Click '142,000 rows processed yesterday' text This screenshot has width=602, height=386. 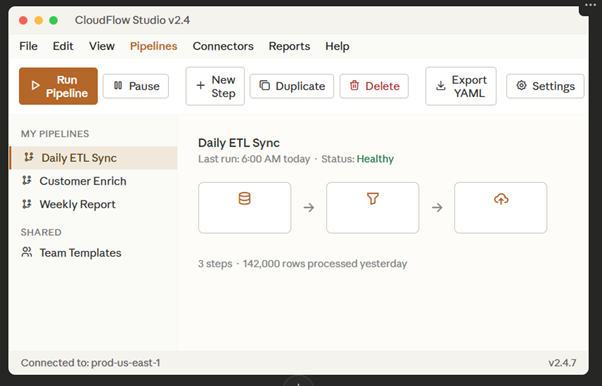pyautogui.click(x=325, y=263)
